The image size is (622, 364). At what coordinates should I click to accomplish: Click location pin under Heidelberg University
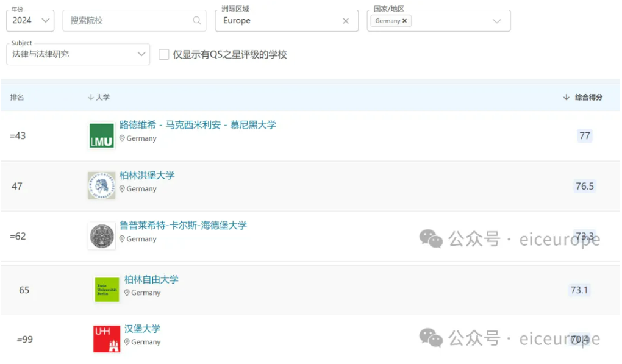click(x=122, y=238)
